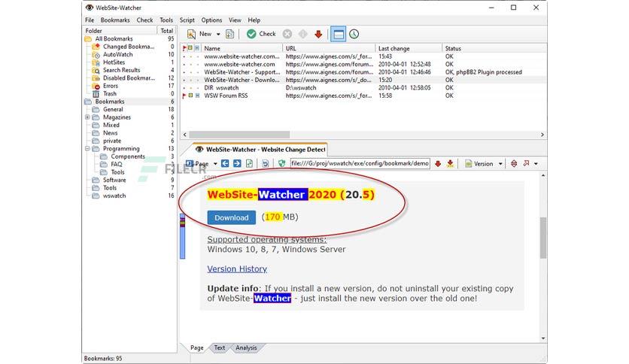Screen dimensions: 629x364
Task: Click the page view vertical scrollbar thumb
Action: tap(543, 238)
